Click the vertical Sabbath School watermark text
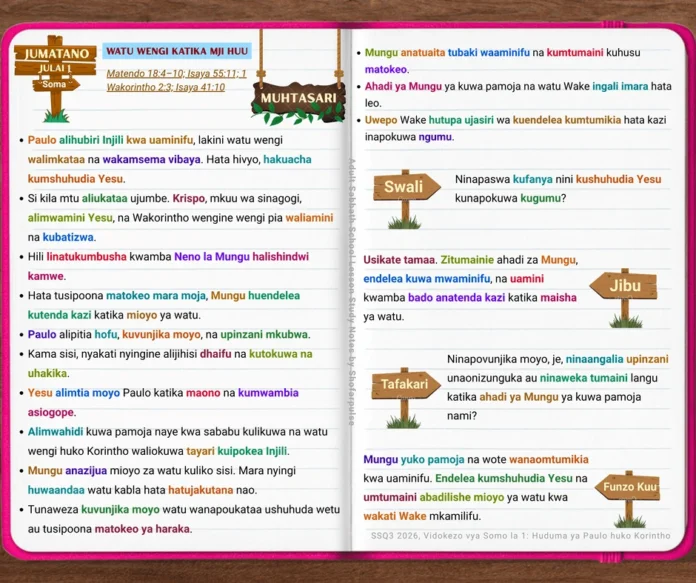The image size is (696, 583). coord(352,292)
